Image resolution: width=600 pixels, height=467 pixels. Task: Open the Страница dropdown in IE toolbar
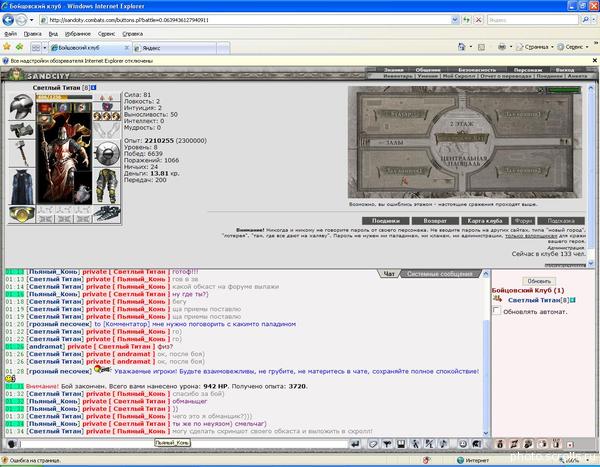click(x=536, y=46)
